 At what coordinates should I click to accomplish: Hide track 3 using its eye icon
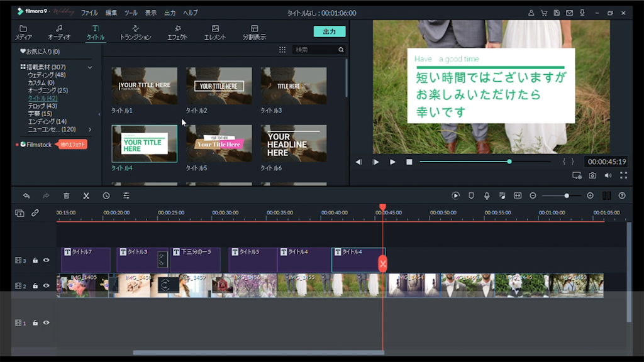click(46, 260)
